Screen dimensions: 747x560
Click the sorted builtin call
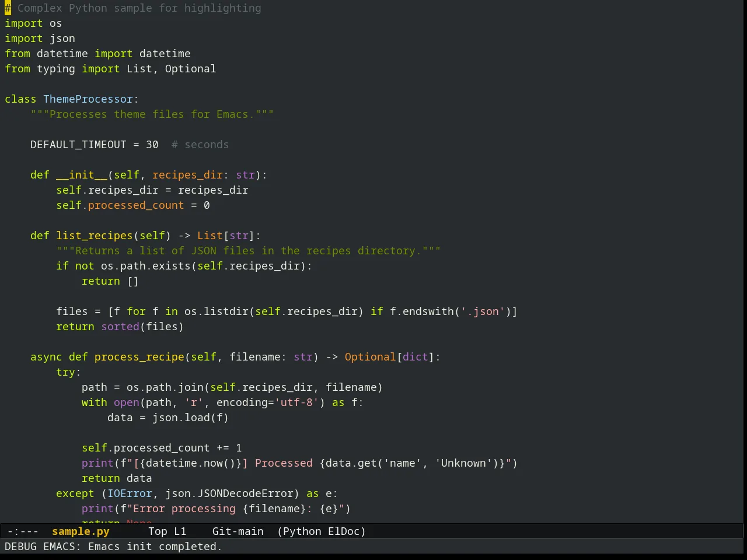click(120, 327)
